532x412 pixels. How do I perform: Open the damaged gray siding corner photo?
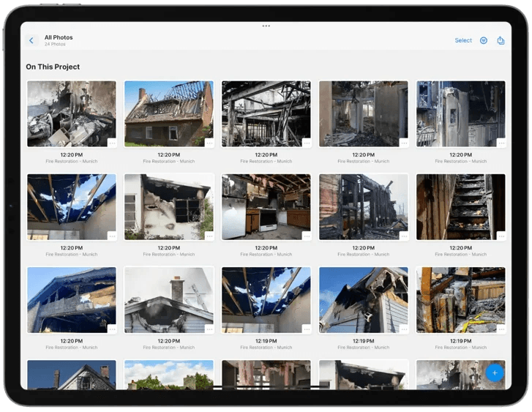pos(364,300)
